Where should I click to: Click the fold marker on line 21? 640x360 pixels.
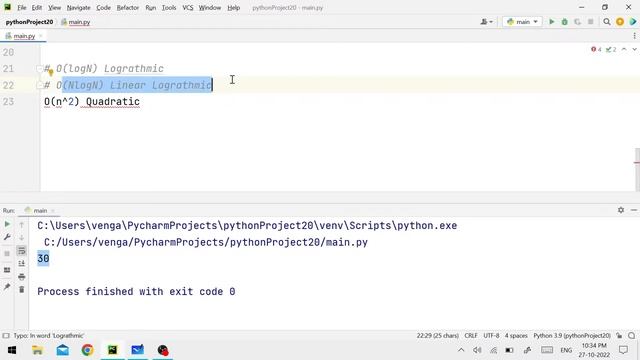click(x=39, y=68)
